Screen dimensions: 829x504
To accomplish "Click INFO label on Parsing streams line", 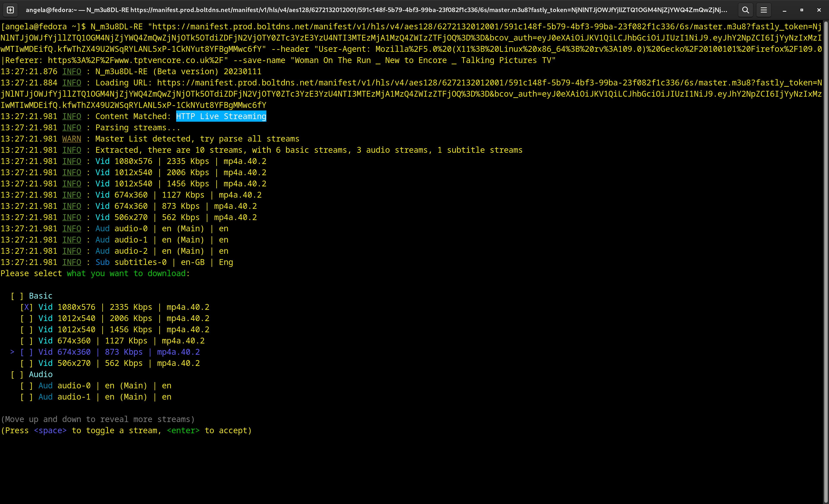I will click(71, 128).
